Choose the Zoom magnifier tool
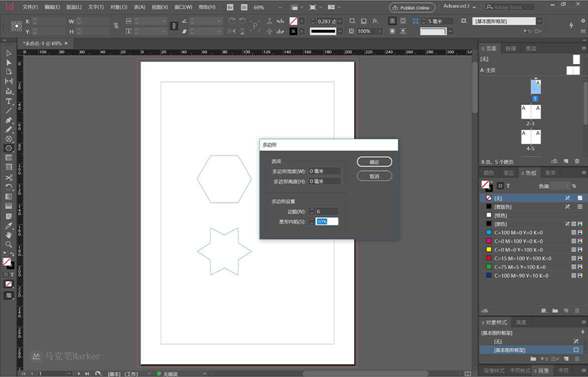The height and width of the screenshot is (377, 588). (8, 245)
